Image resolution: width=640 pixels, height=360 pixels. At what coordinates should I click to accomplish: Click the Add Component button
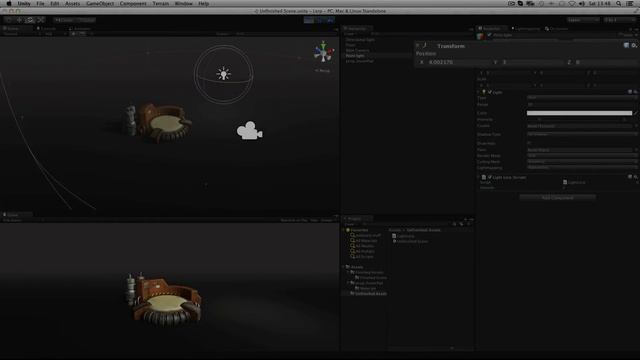pos(558,198)
